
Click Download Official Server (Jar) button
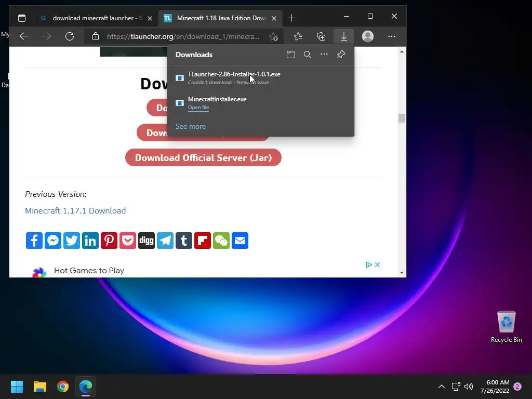[x=203, y=158]
